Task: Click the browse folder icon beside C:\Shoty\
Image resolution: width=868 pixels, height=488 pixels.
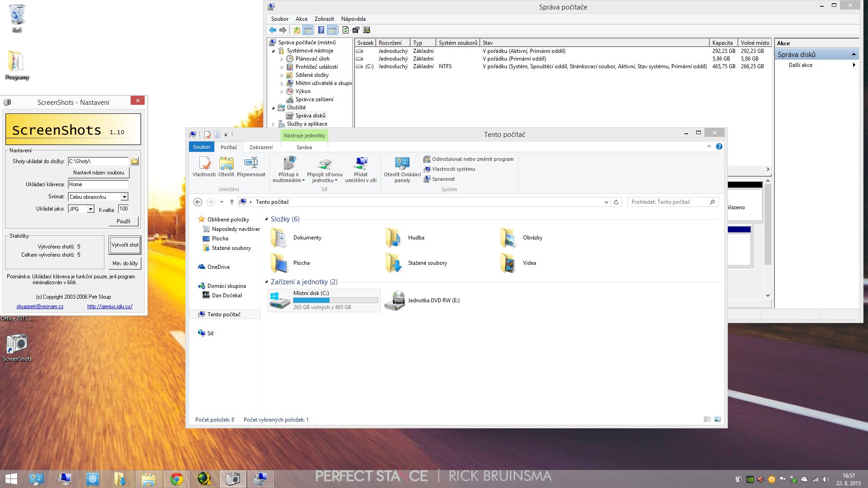Action: pos(135,161)
